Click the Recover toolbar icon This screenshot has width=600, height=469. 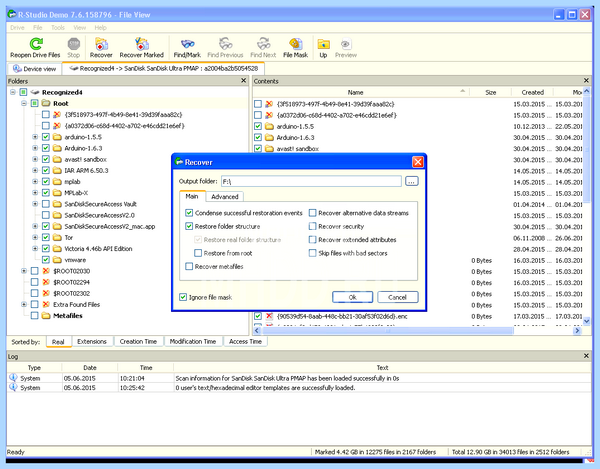coord(101,44)
